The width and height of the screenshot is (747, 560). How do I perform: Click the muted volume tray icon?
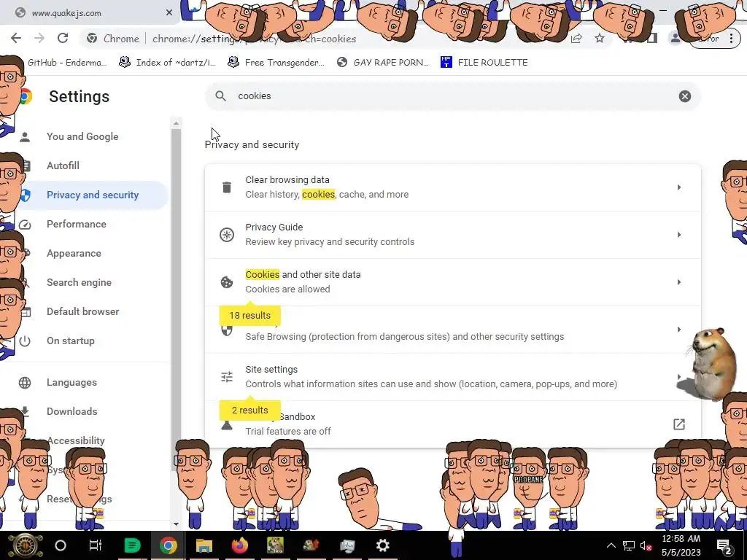pyautogui.click(x=646, y=545)
